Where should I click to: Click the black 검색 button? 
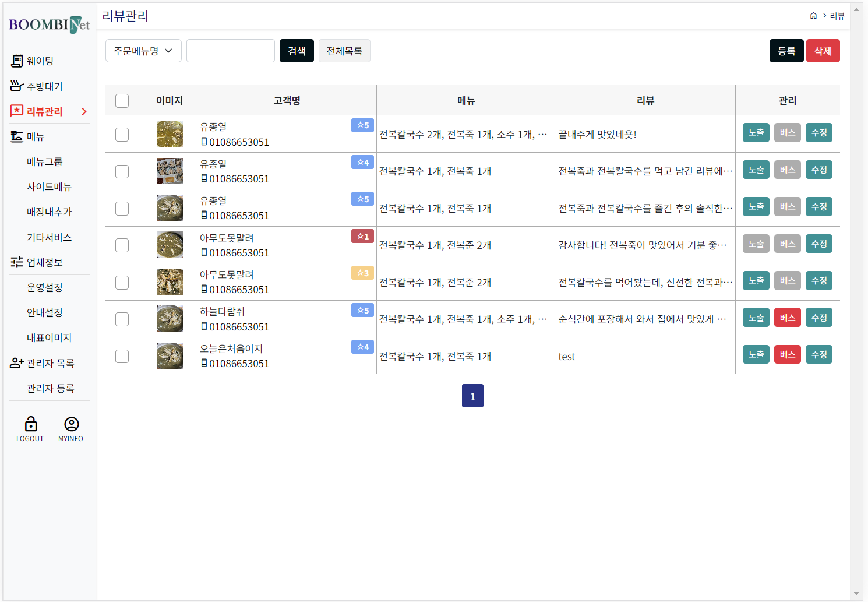(x=297, y=51)
